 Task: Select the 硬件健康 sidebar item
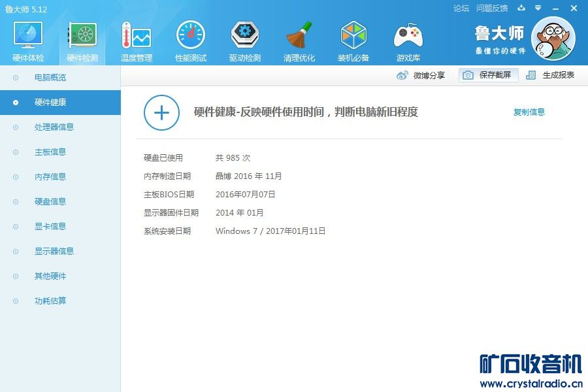click(x=60, y=103)
